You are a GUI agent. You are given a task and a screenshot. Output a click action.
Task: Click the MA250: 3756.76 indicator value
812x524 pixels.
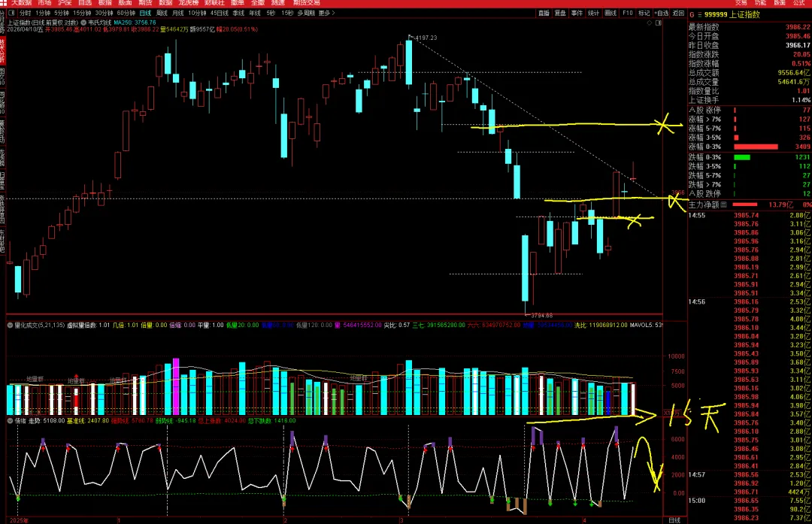135,23
